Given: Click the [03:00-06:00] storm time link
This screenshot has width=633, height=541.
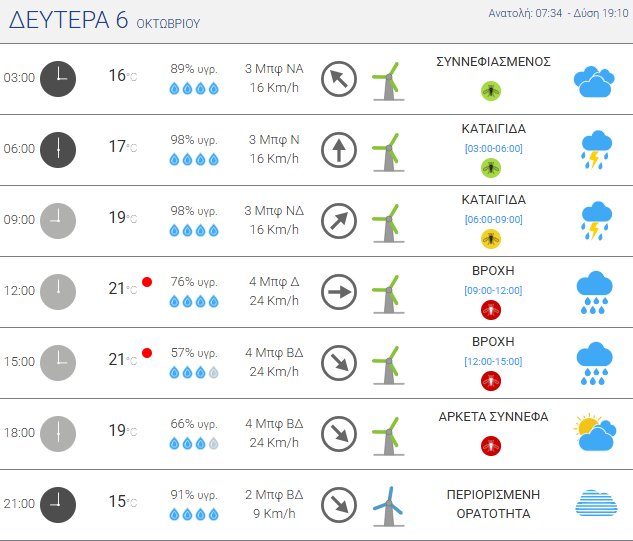Looking at the screenshot, I should click(x=493, y=148).
